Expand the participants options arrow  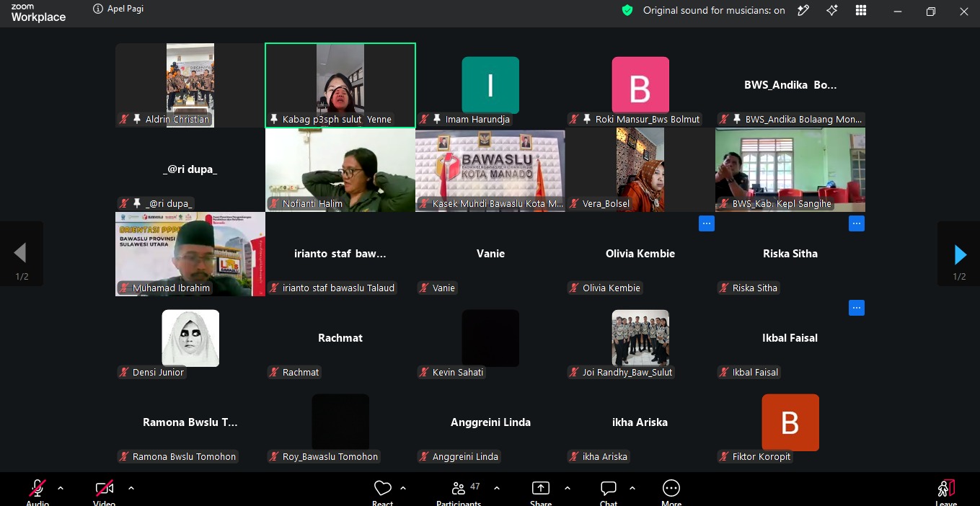tap(497, 488)
